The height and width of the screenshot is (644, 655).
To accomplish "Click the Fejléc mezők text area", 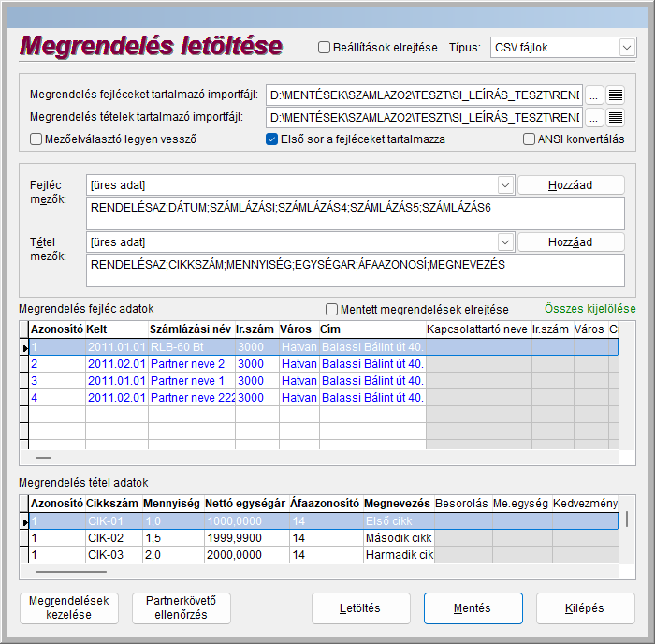I will 355,213.
